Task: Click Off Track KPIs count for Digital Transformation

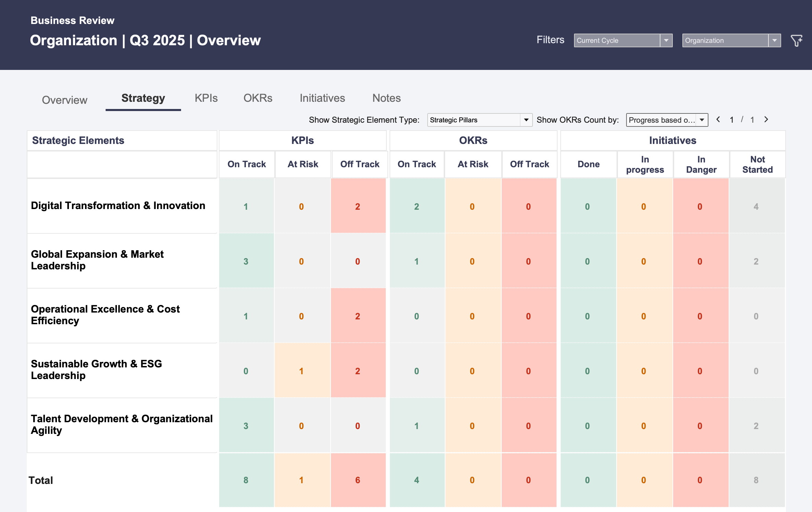Action: point(358,206)
